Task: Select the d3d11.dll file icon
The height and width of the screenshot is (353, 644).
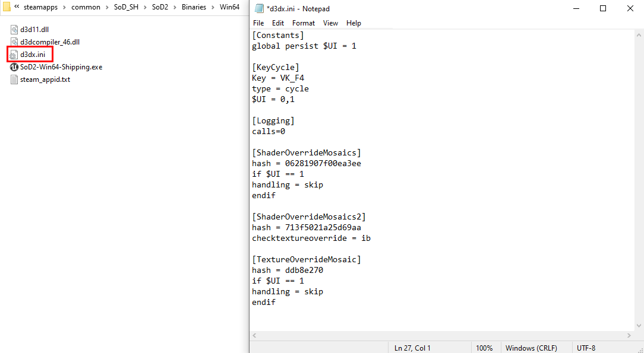Action: 15,30
